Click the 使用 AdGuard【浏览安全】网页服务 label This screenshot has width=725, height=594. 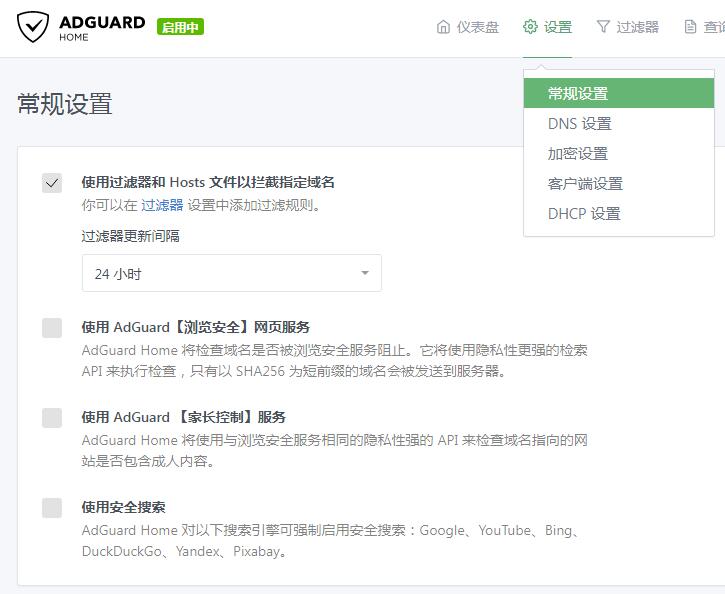coord(196,327)
